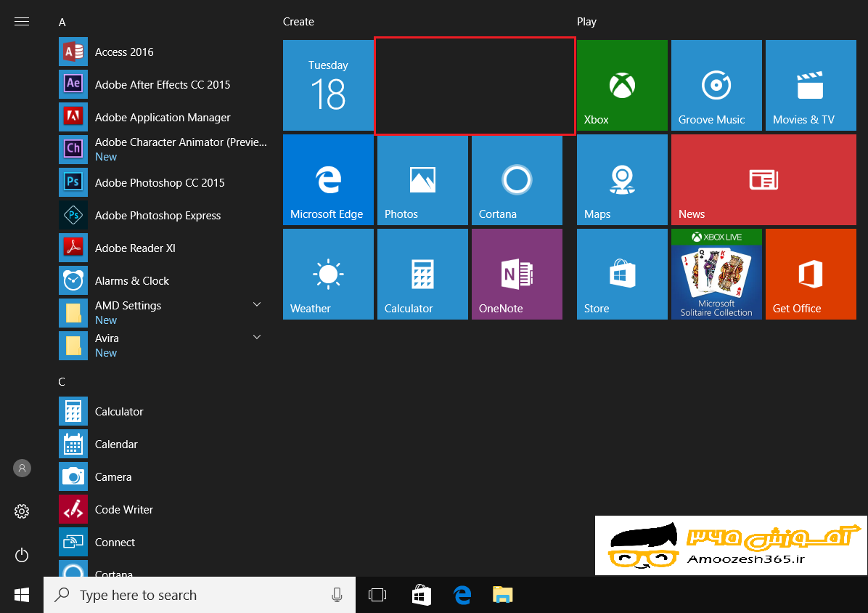Open Adobe Photoshop Express
868x613 pixels.
pos(162,216)
